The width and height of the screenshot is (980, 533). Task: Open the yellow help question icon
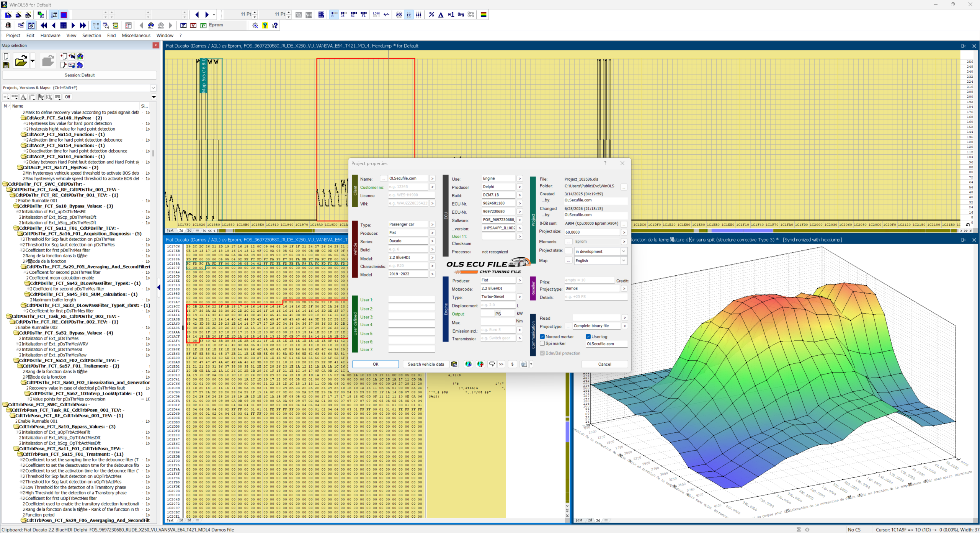pos(265,25)
